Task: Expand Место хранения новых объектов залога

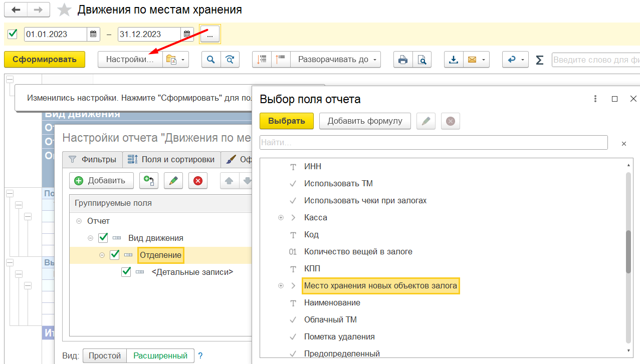Action: tap(281, 286)
